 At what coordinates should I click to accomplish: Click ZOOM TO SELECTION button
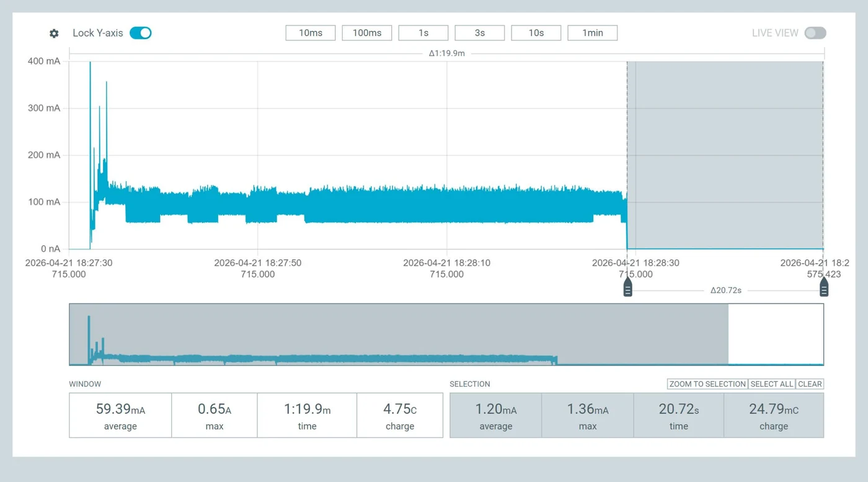point(707,384)
